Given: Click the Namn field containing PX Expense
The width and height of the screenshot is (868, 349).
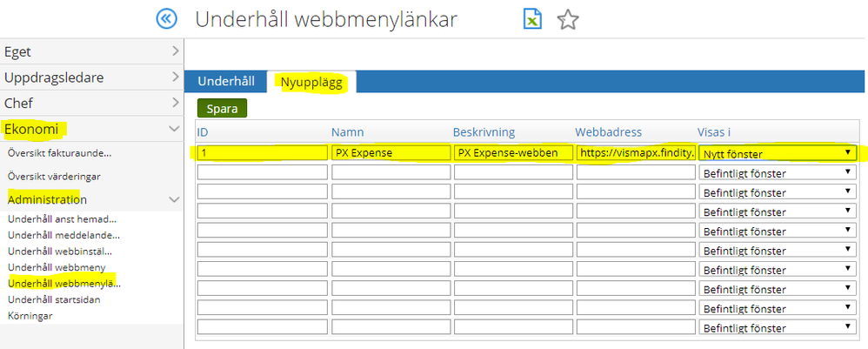Looking at the screenshot, I should pos(390,153).
